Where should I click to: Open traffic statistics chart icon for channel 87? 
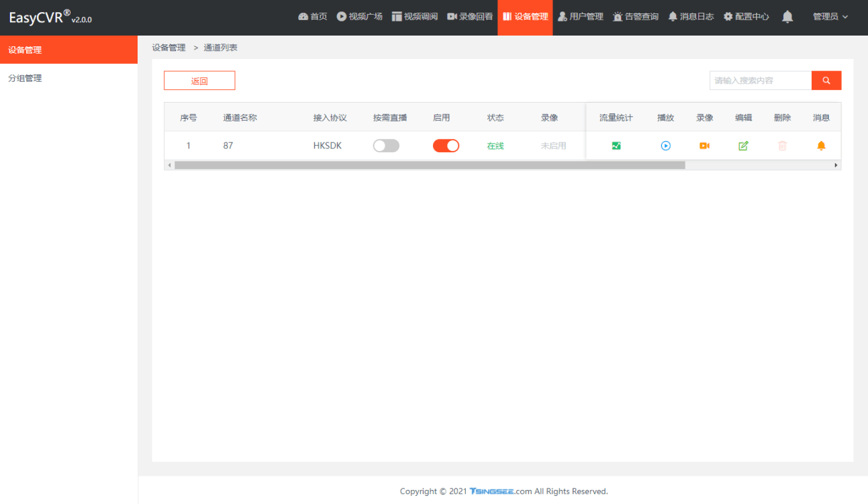[x=616, y=146]
